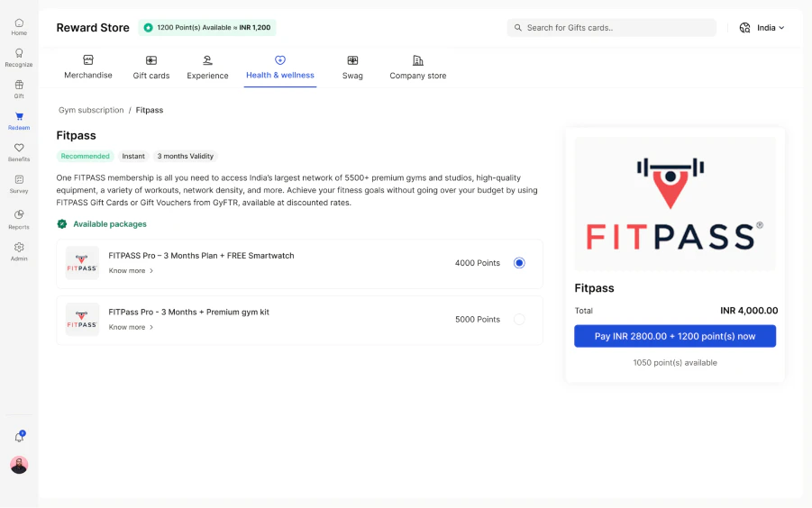Click the globe icon next to India
This screenshot has width=812, height=508.
[744, 28]
